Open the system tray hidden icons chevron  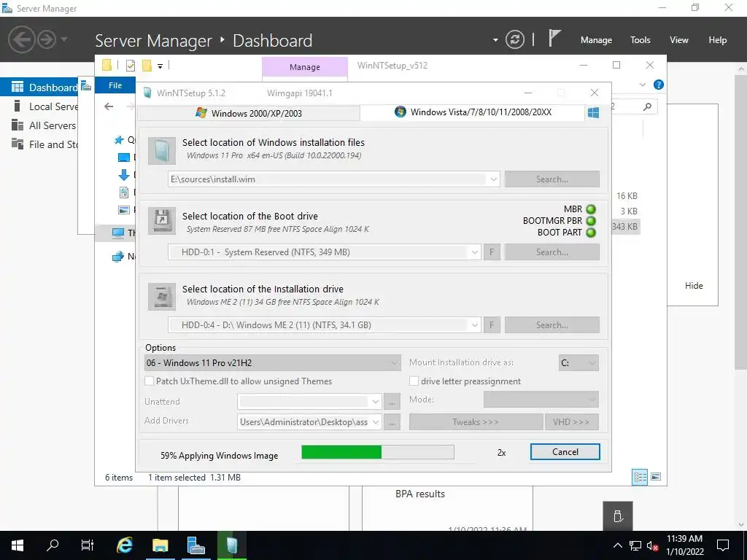(x=617, y=545)
